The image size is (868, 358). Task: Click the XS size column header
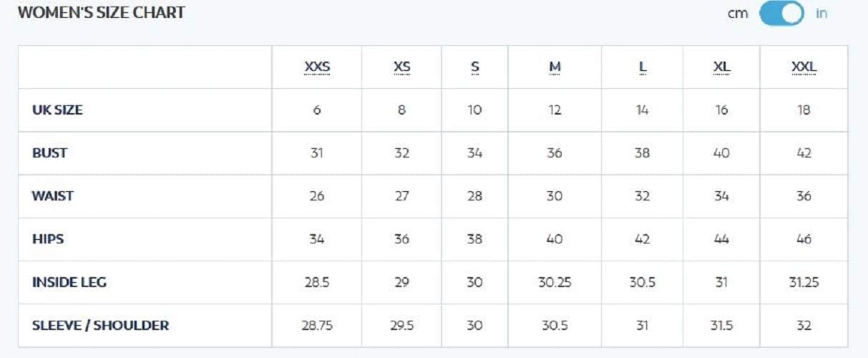coord(402,67)
